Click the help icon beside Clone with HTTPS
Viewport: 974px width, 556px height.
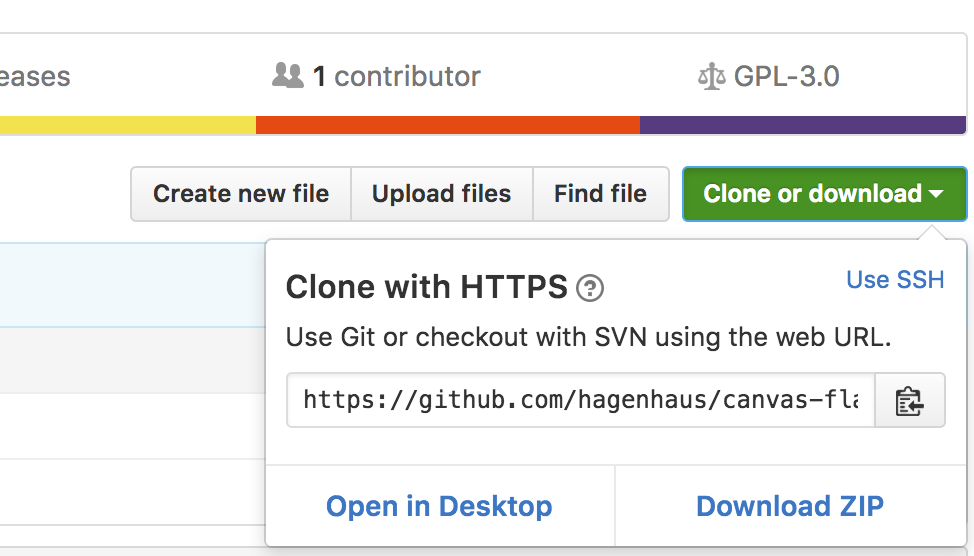pos(591,289)
